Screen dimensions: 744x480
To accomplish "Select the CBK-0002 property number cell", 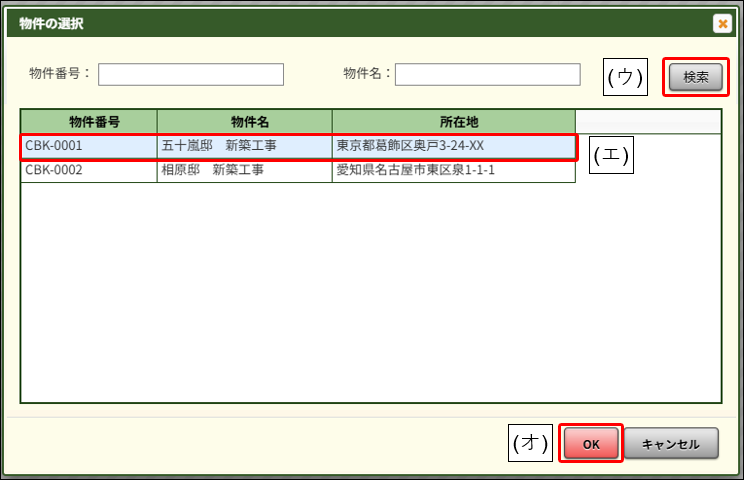I will [89, 171].
